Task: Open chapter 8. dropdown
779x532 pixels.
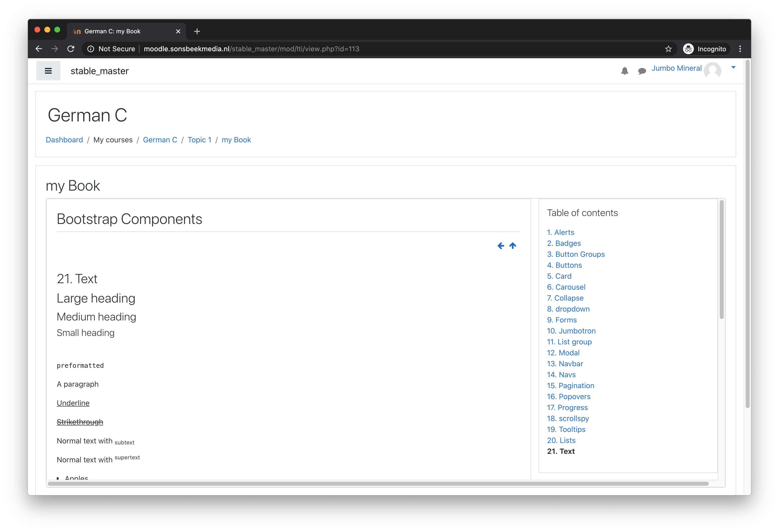Action: [x=568, y=309]
